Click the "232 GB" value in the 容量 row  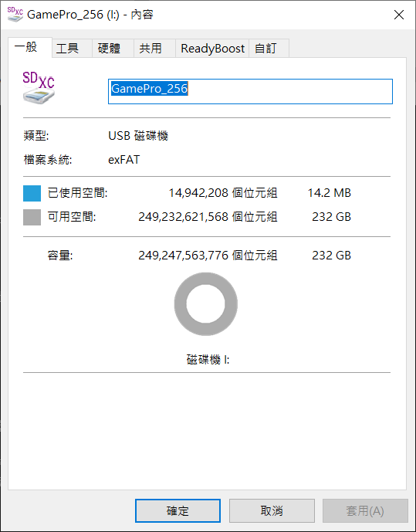[x=331, y=255]
